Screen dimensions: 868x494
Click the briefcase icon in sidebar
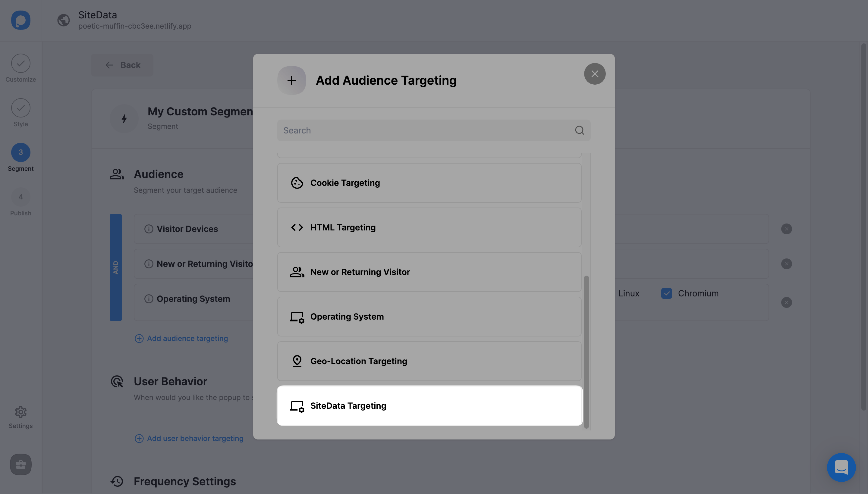coord(21,464)
